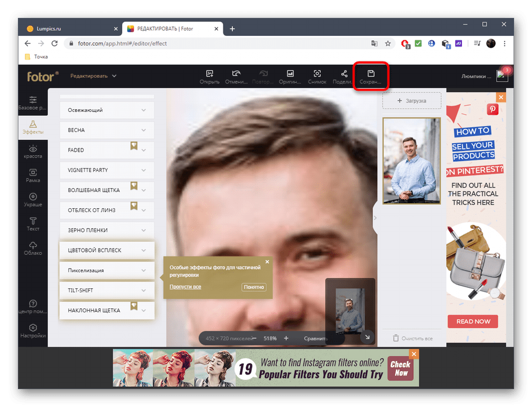Take a snapshot with Снимок icon
The width and height of the screenshot is (532, 407).
pyautogui.click(x=317, y=77)
